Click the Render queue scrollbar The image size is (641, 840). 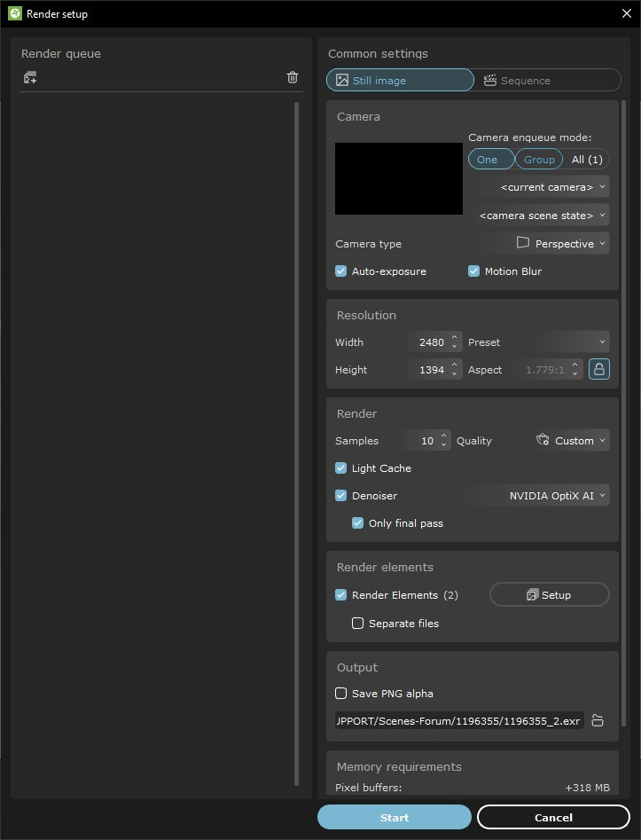[297, 444]
